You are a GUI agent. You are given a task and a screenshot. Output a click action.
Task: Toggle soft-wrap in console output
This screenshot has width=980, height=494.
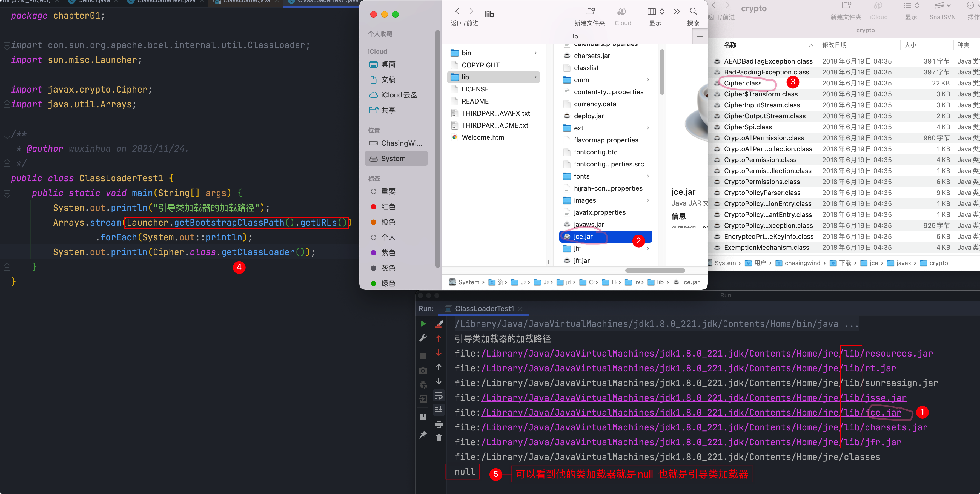tap(439, 396)
